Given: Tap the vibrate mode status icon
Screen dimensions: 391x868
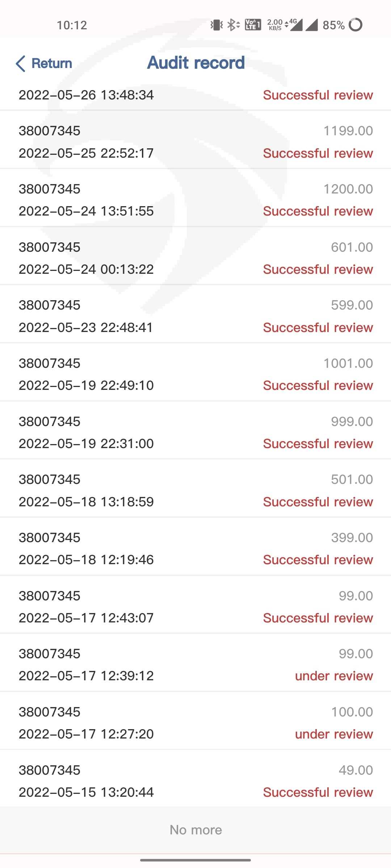Looking at the screenshot, I should tap(216, 25).
